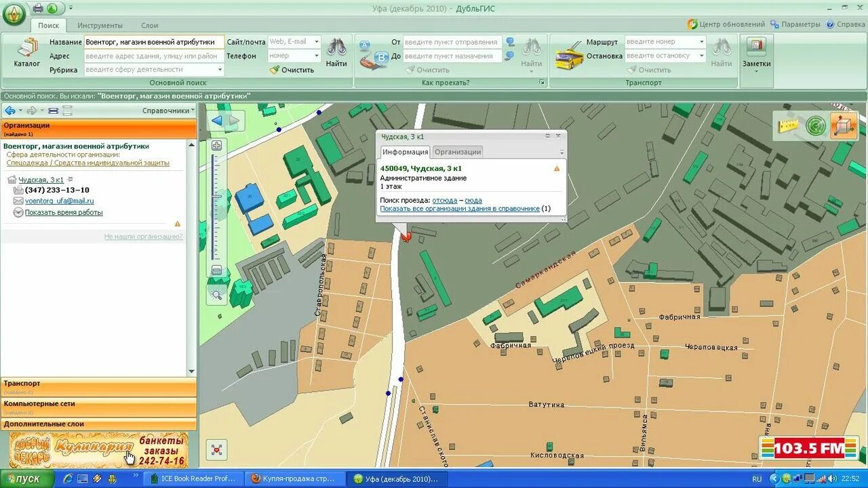
Task: Click the scroll-document icon in the left panel toolbar
Action: click(x=67, y=110)
